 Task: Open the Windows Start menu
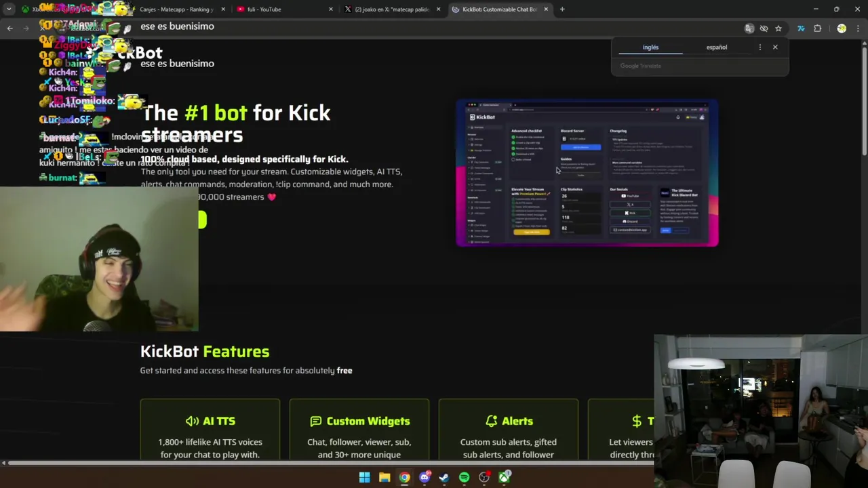pyautogui.click(x=364, y=478)
